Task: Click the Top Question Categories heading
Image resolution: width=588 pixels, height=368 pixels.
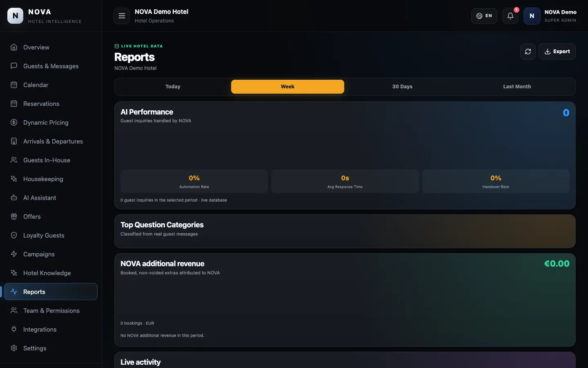Action: (x=162, y=225)
